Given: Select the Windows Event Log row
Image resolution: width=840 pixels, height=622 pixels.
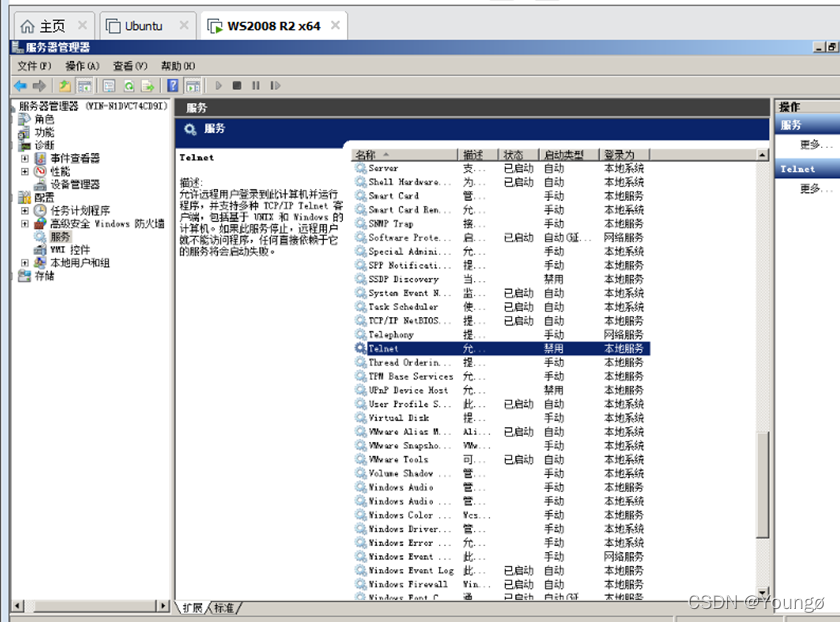Looking at the screenshot, I should [x=502, y=571].
